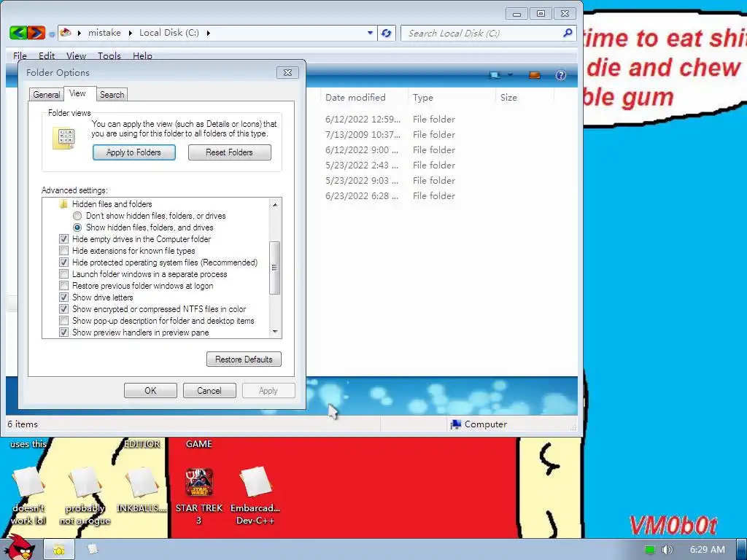Check 'Hide extensions for known file types'
747x560 pixels.
coord(64,251)
